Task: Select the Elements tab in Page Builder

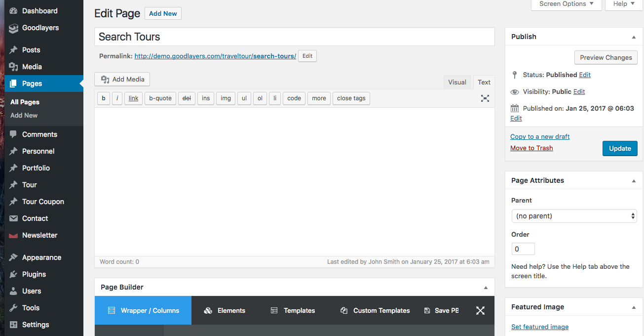Action: (225, 310)
